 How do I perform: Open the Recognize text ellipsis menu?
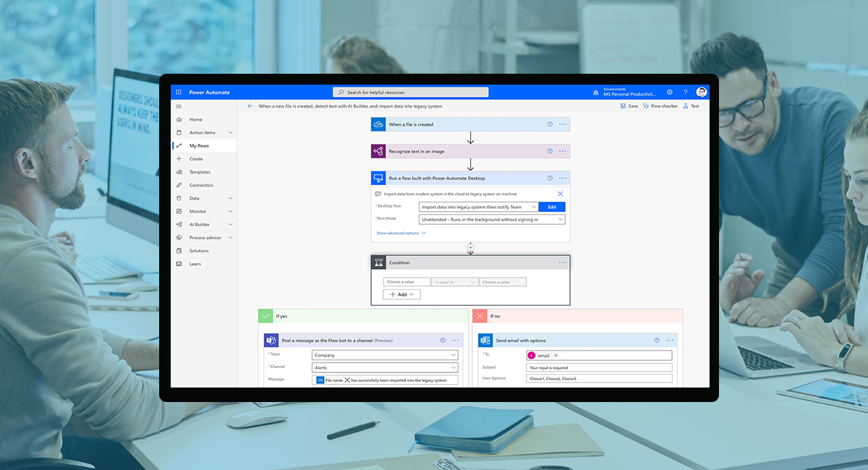pos(563,151)
